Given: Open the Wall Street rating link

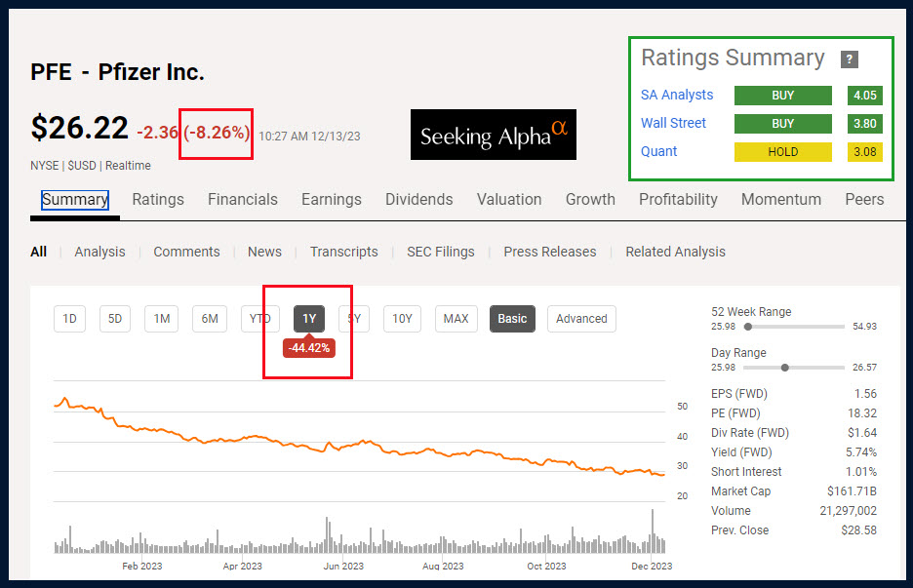Looking at the screenshot, I should [673, 124].
